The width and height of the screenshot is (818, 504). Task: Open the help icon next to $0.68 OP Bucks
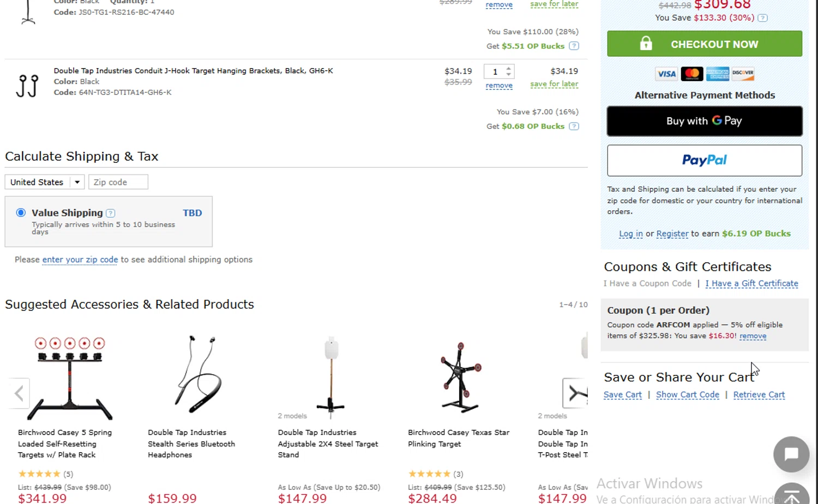574,126
